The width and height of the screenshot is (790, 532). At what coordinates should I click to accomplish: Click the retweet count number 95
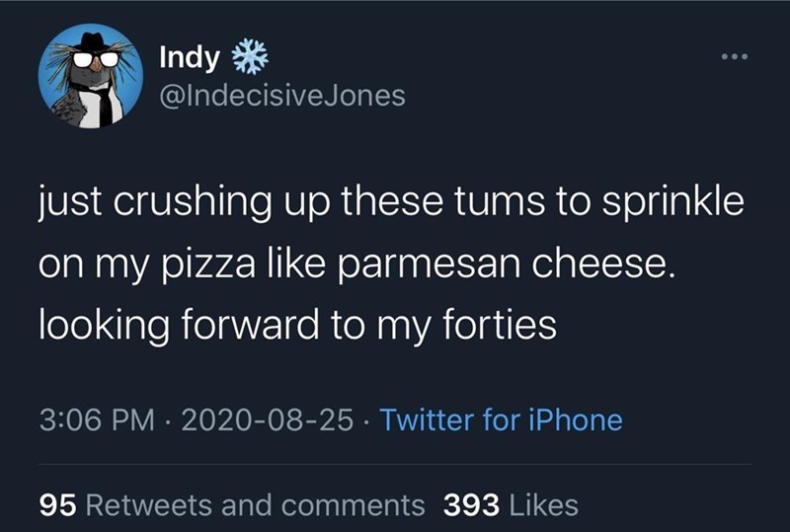pyautogui.click(x=58, y=505)
